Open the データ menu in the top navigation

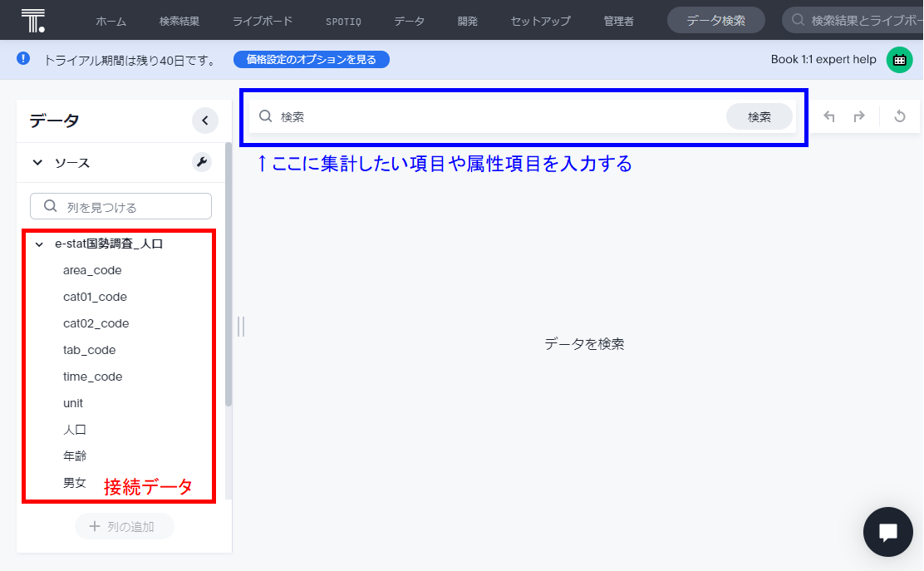(409, 21)
